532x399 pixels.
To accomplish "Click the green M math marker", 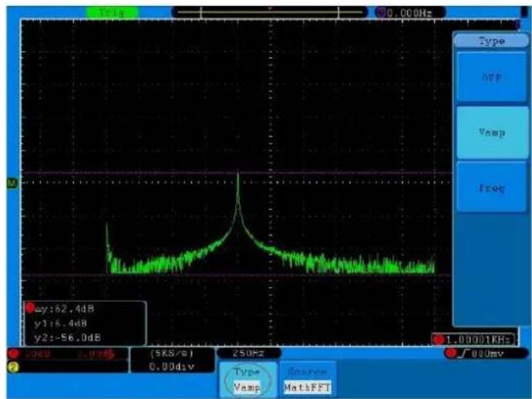I will (12, 184).
